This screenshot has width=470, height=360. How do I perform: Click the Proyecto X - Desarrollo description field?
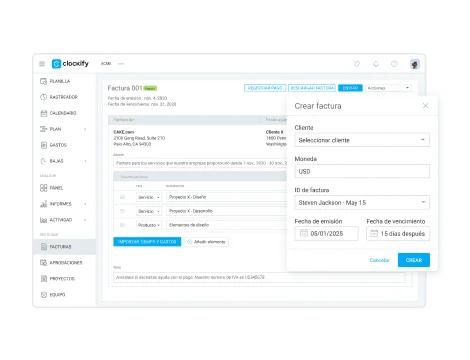[227, 211]
